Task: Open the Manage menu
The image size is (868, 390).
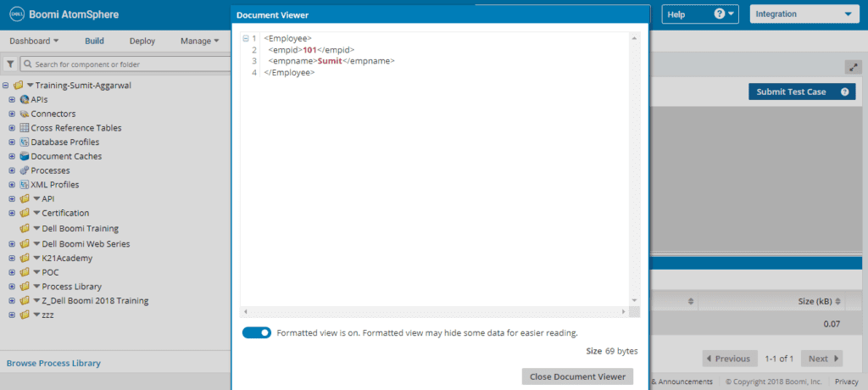Action: click(x=200, y=41)
